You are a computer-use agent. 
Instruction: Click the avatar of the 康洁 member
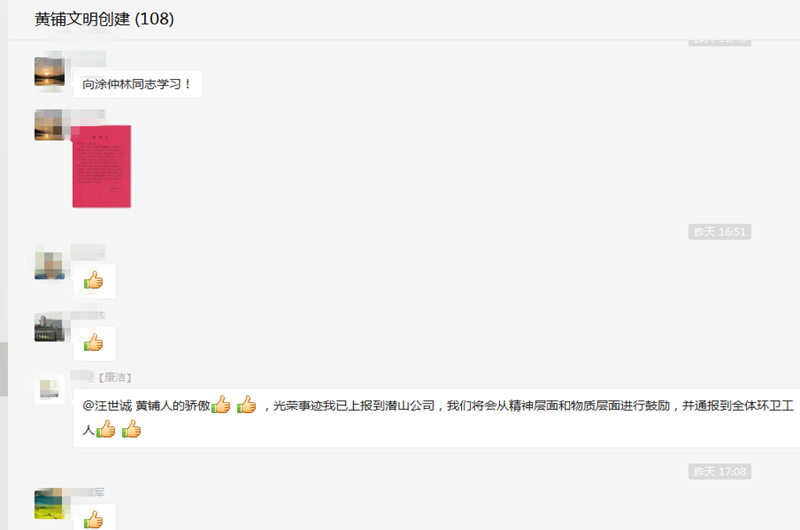(x=49, y=389)
